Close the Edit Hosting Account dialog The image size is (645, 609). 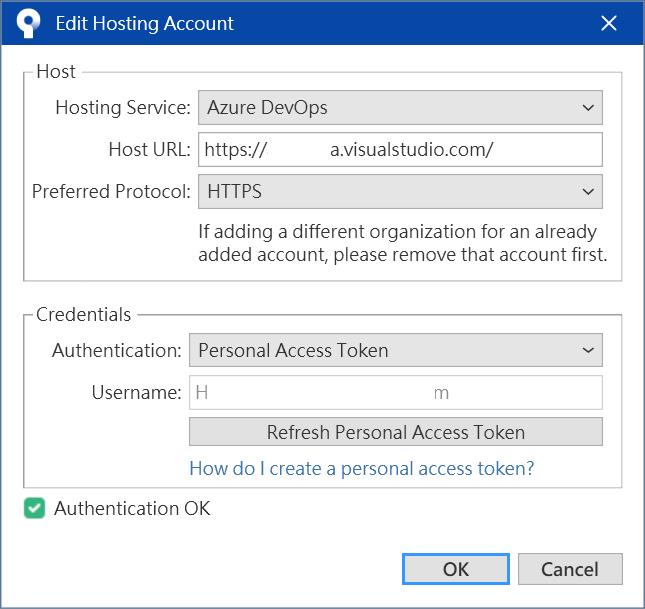608,23
